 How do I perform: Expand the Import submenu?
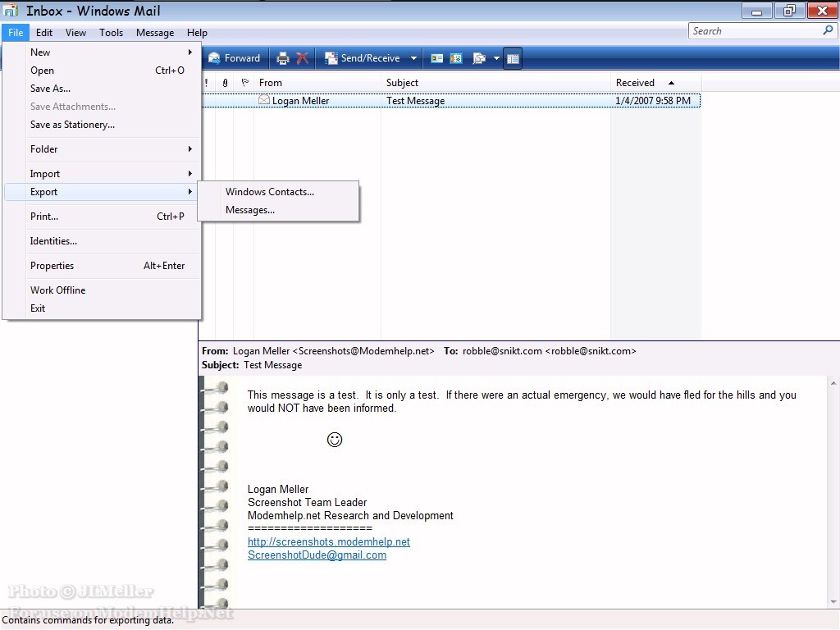click(x=103, y=174)
